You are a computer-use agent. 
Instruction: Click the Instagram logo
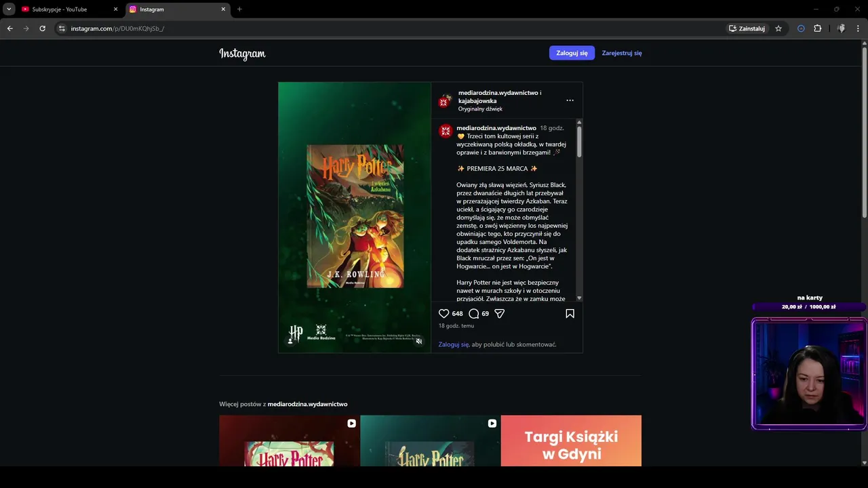coord(242,54)
